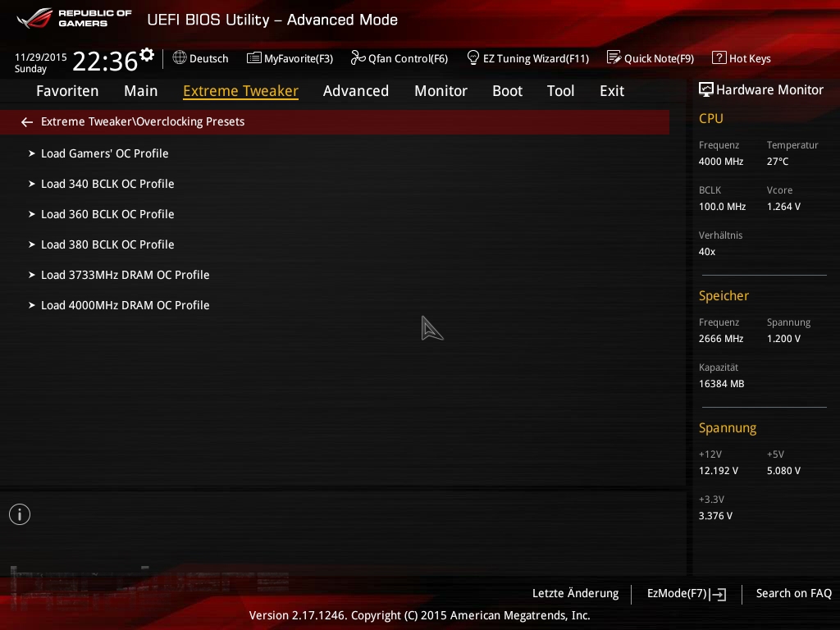Open MyFavorite(F3) list icon

point(253,58)
